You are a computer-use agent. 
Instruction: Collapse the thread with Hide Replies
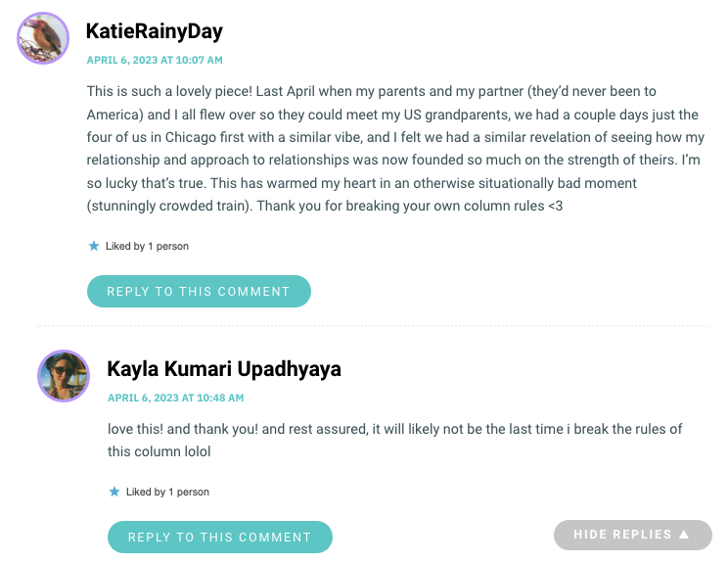[x=633, y=535]
